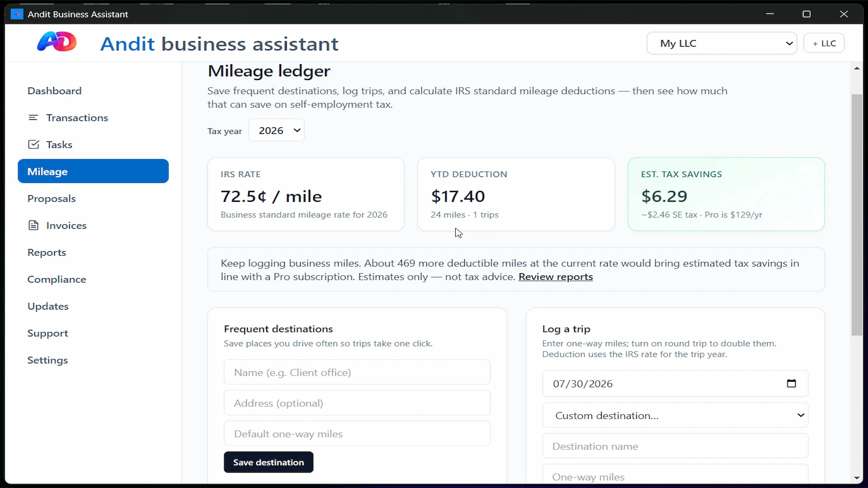Focus the destination Name field

pyautogui.click(x=357, y=372)
